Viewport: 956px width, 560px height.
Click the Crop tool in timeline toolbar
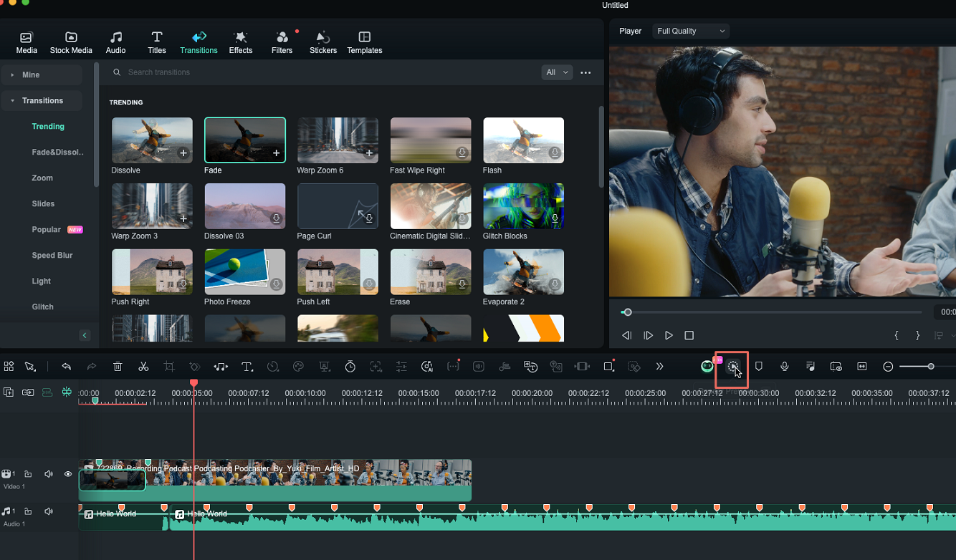169,366
